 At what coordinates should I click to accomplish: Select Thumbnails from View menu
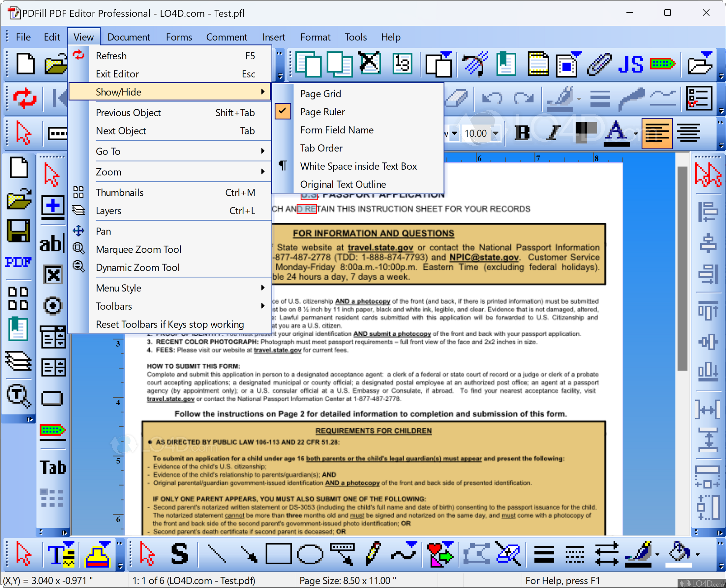(120, 193)
